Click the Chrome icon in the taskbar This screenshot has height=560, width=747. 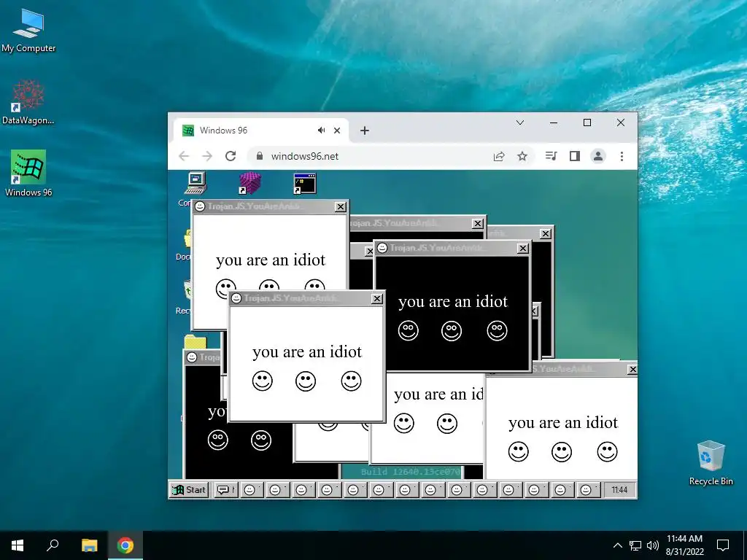pyautogui.click(x=125, y=545)
